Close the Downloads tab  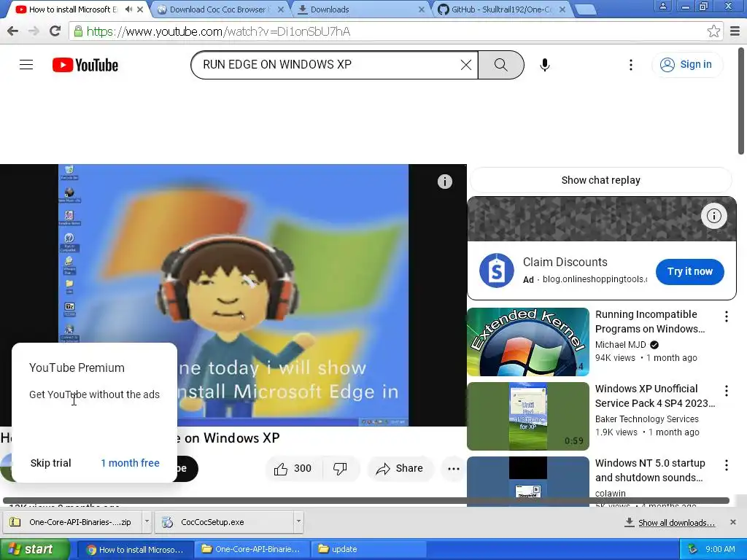pyautogui.click(x=421, y=9)
